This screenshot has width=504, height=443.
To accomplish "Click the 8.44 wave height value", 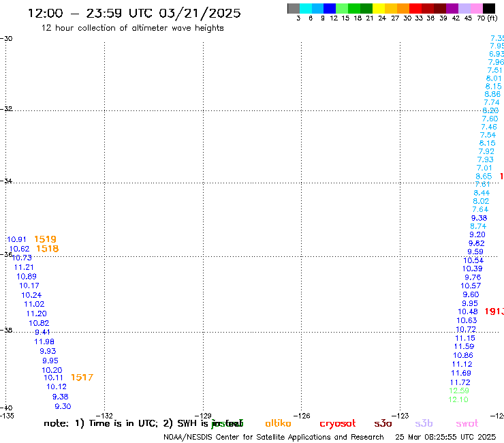I will [x=482, y=193].
